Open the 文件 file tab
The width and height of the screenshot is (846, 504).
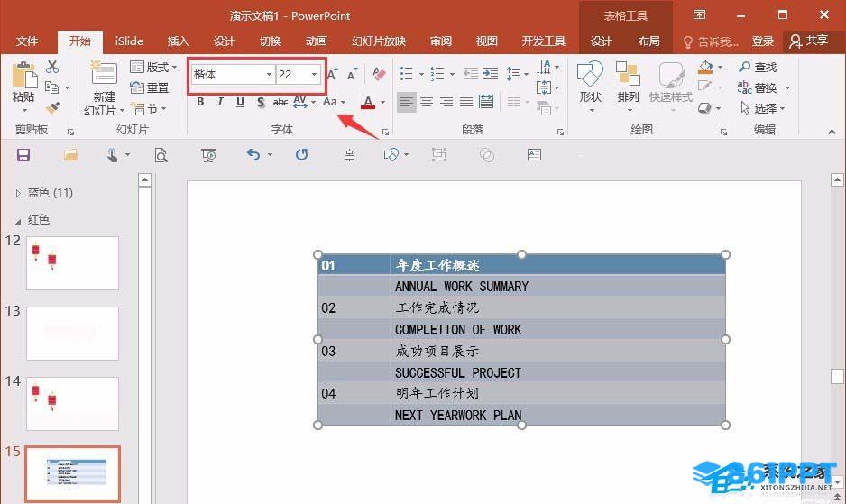(27, 41)
